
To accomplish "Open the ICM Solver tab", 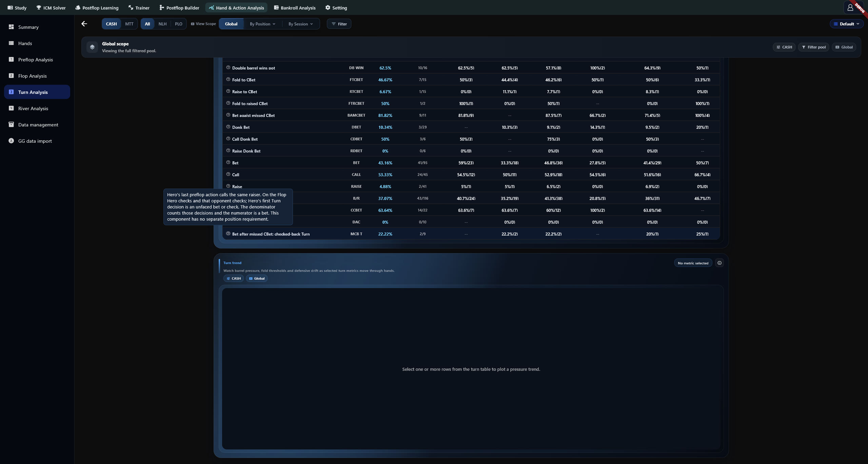I will (51, 7).
